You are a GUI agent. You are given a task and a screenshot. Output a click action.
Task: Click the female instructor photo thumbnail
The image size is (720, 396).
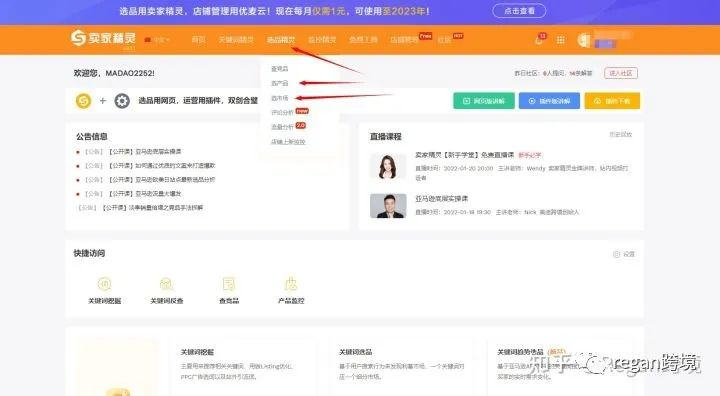(x=388, y=166)
